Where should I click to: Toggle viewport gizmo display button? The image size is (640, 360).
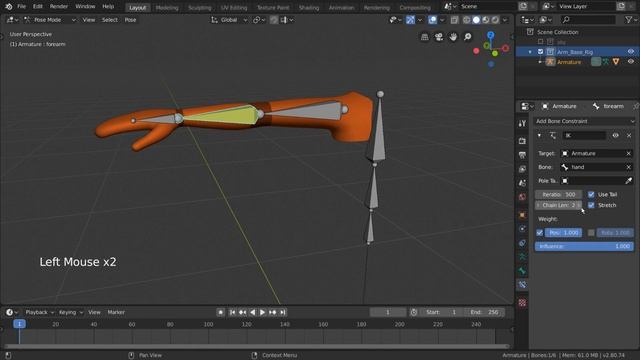click(410, 20)
